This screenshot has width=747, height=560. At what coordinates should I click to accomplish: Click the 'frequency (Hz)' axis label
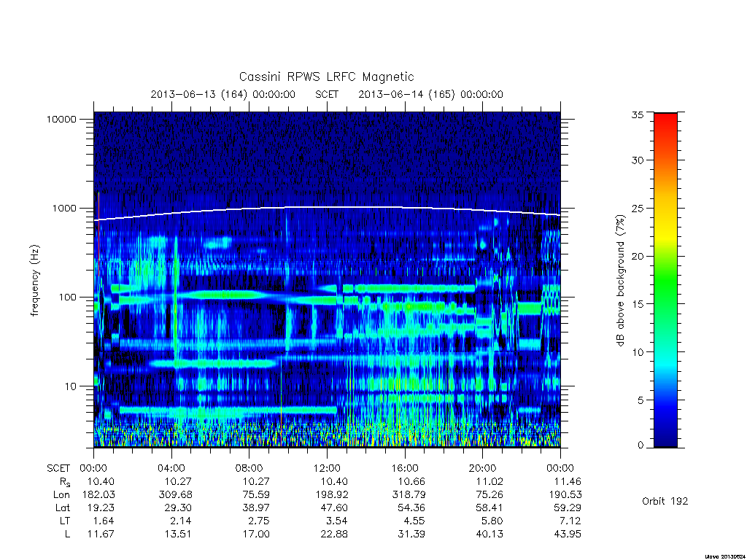[35, 281]
